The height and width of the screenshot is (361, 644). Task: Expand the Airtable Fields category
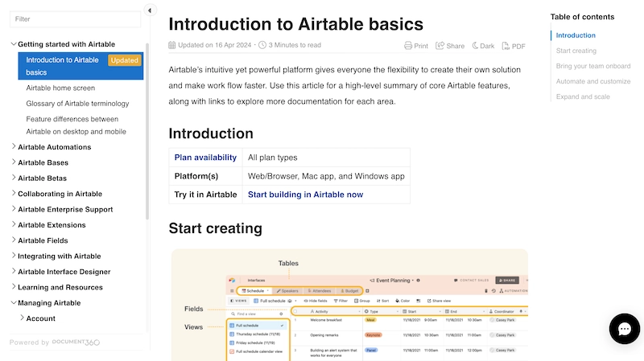point(14,240)
